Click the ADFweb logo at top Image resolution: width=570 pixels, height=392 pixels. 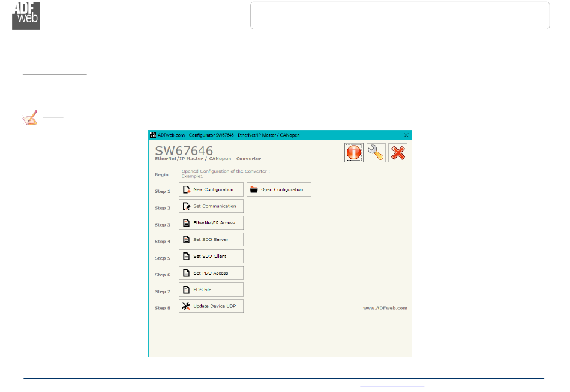click(26, 16)
